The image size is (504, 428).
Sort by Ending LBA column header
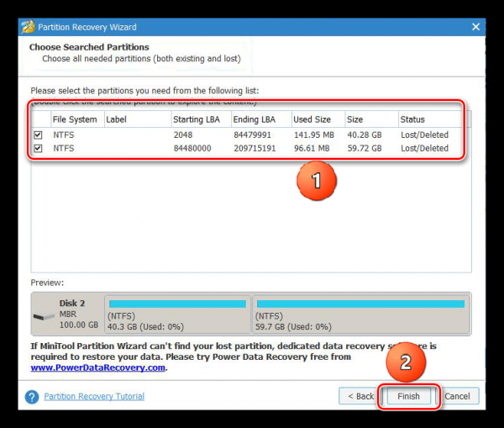pos(261,119)
